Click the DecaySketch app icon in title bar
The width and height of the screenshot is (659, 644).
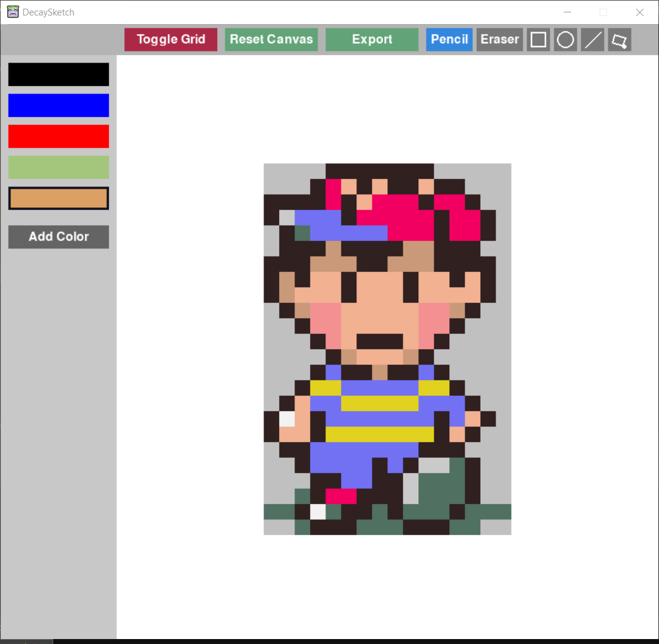click(13, 12)
